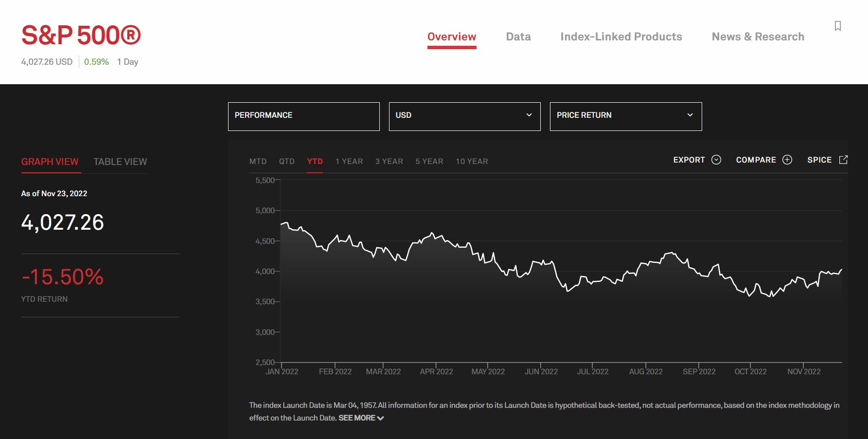868x439 pixels.
Task: Click the NOV 2022 axis label
Action: click(x=804, y=372)
